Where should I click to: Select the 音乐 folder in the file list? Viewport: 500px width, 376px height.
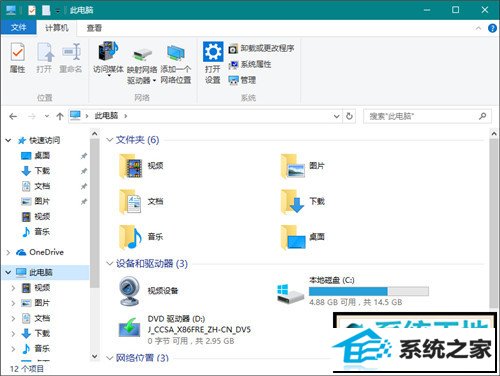[x=141, y=237]
